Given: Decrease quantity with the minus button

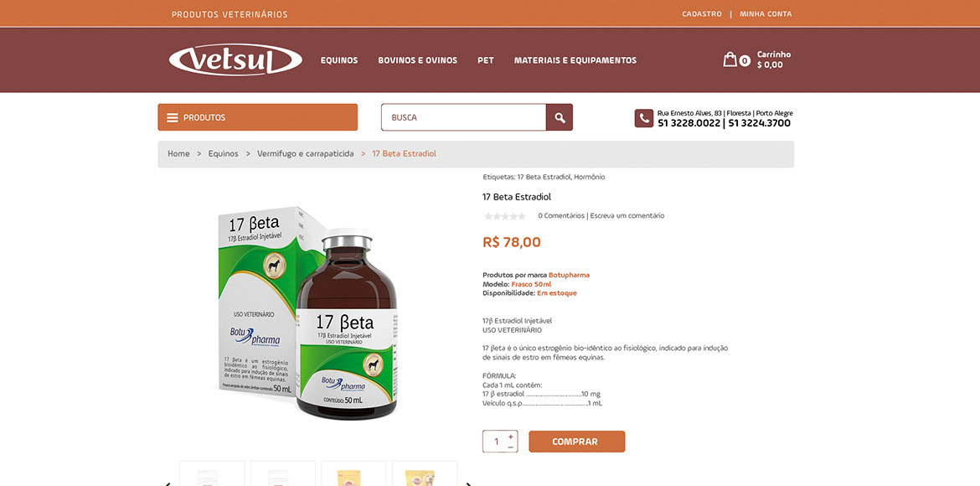Looking at the screenshot, I should pos(511,447).
